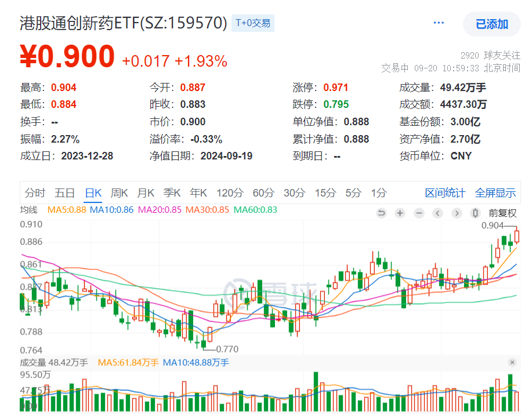Viewport: 532px width, 414px height.
Task: Move chart left with the left chevron
Action: 437,213
